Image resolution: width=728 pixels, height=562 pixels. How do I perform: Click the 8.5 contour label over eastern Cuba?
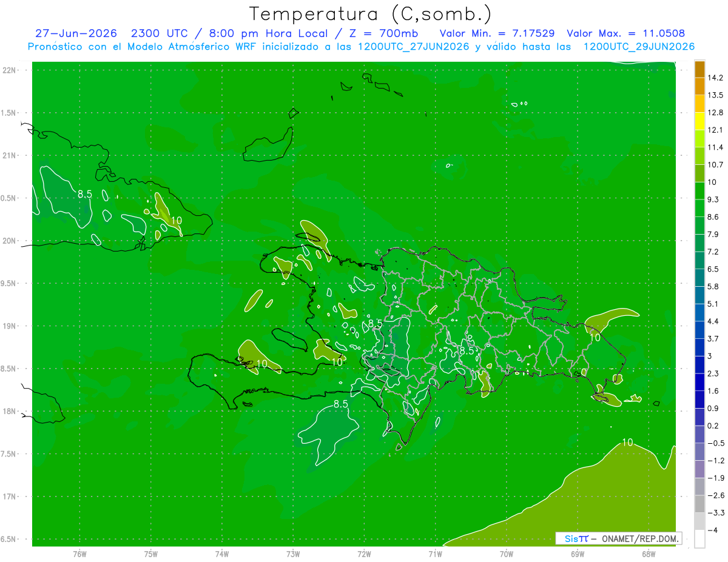coord(85,194)
